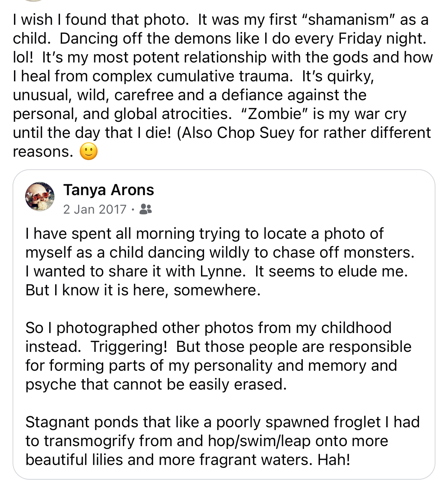Open the Tanya Arons profile name link
The image size is (448, 480).
(109, 190)
